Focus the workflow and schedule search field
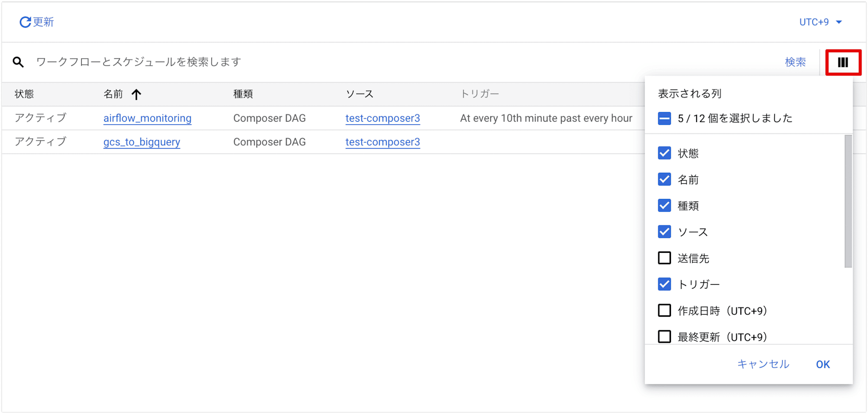The height and width of the screenshot is (414, 868). click(x=404, y=62)
